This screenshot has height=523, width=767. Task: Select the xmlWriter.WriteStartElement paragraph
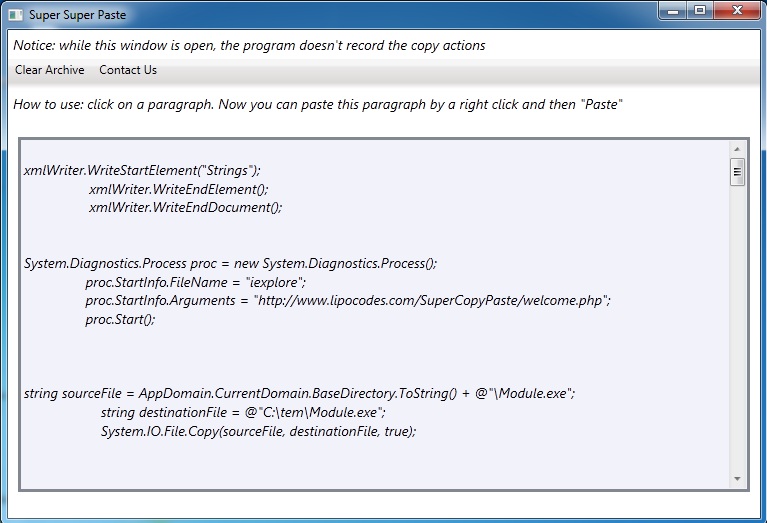153,189
